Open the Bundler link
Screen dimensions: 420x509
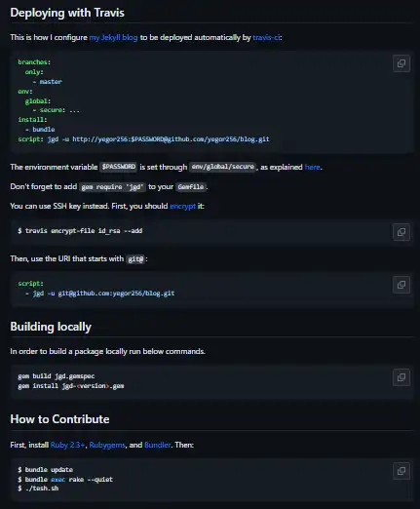click(x=157, y=445)
